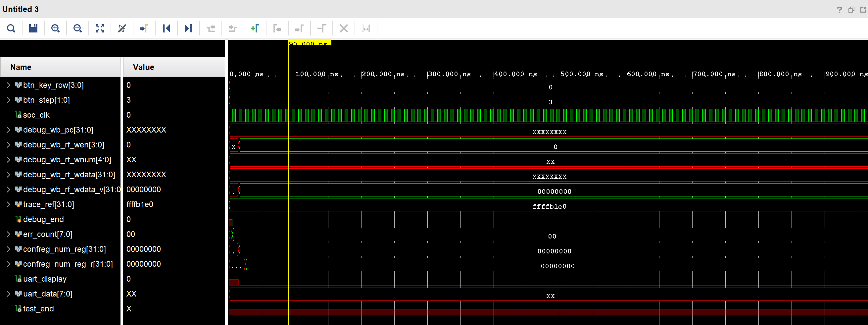Toggle the cursor snapping measurement icon

(366, 28)
